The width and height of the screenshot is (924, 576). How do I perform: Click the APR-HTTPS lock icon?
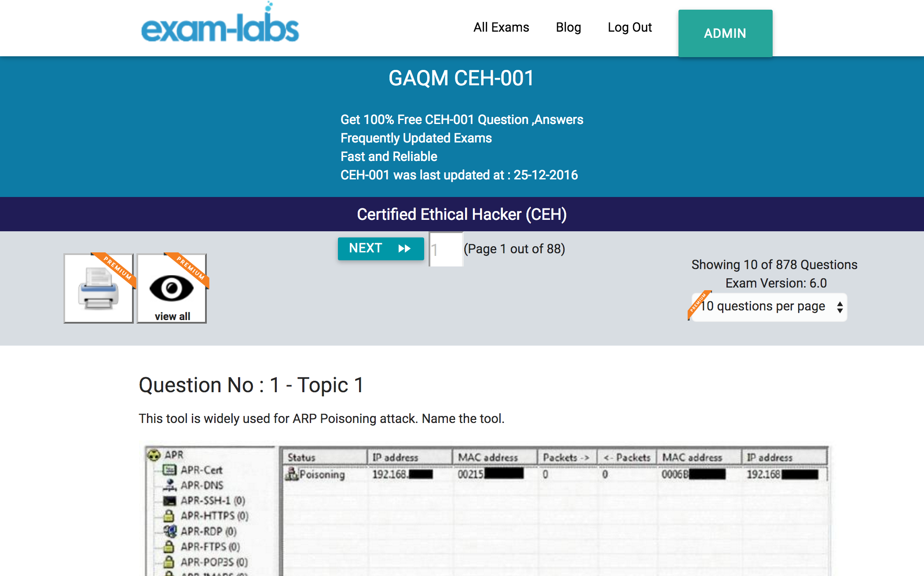tap(169, 516)
